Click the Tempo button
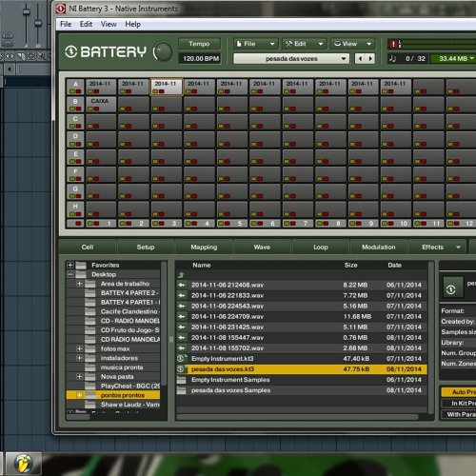 [199, 44]
